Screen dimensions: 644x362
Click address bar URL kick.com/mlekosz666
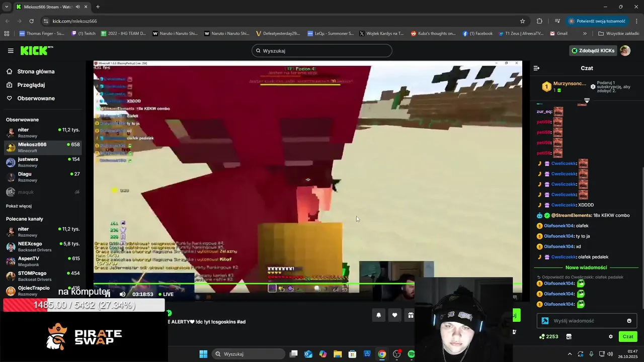pos(74,21)
